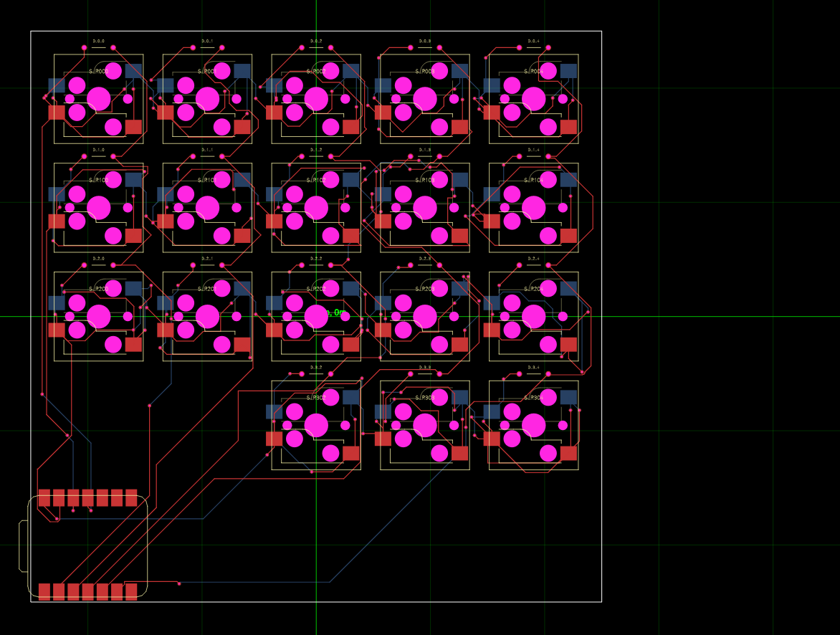This screenshot has height=635, width=840.
Task: Pick the D_2_4 diode designator
Action: click(x=533, y=258)
